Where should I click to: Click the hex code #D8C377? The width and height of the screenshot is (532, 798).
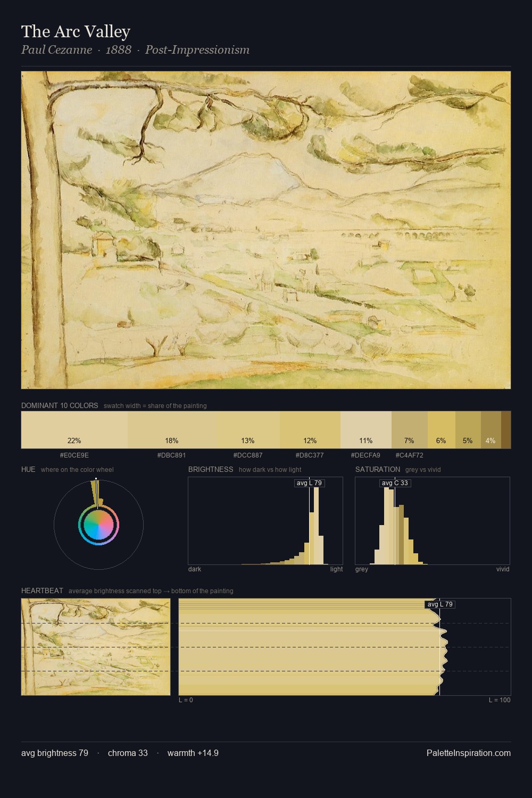(x=310, y=455)
